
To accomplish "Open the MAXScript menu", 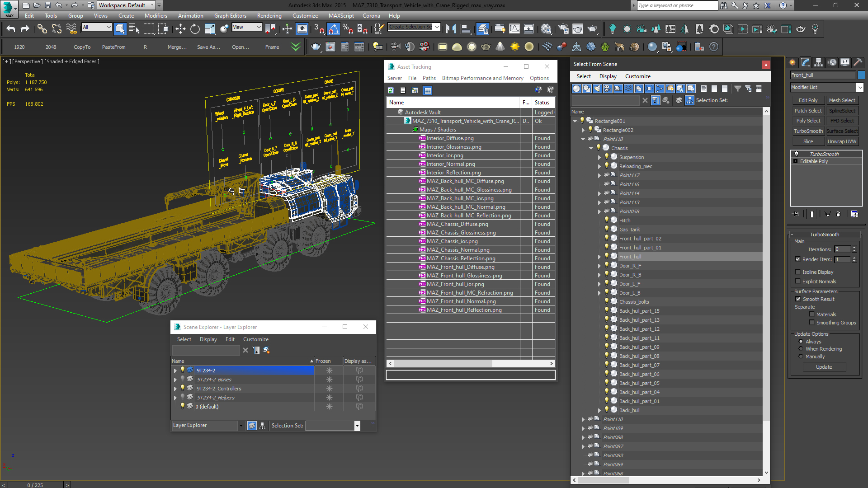I will pos(341,16).
